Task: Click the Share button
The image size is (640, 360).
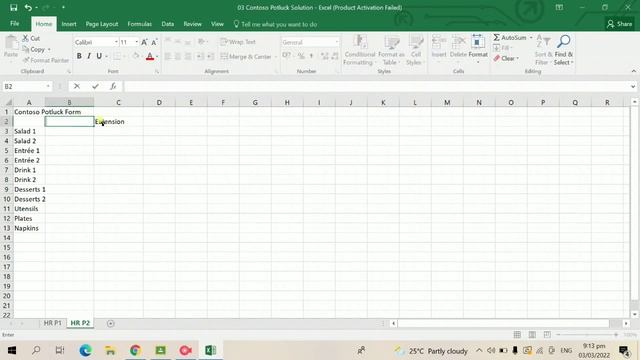Action: (x=620, y=24)
